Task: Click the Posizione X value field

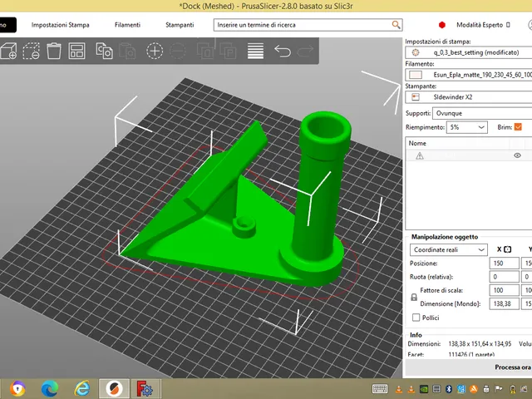Action: pyautogui.click(x=505, y=264)
